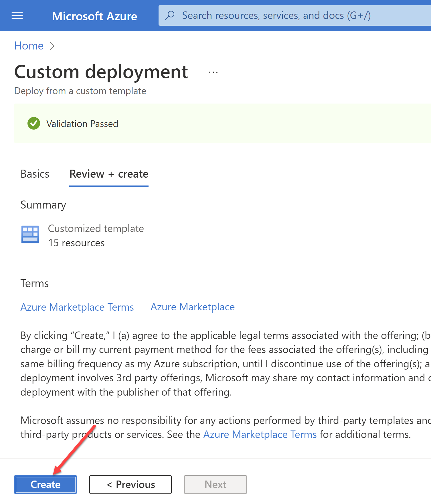Screen dimensions: 431x504
Task: Click the 'Validation Passed' message text
Action: pos(82,124)
